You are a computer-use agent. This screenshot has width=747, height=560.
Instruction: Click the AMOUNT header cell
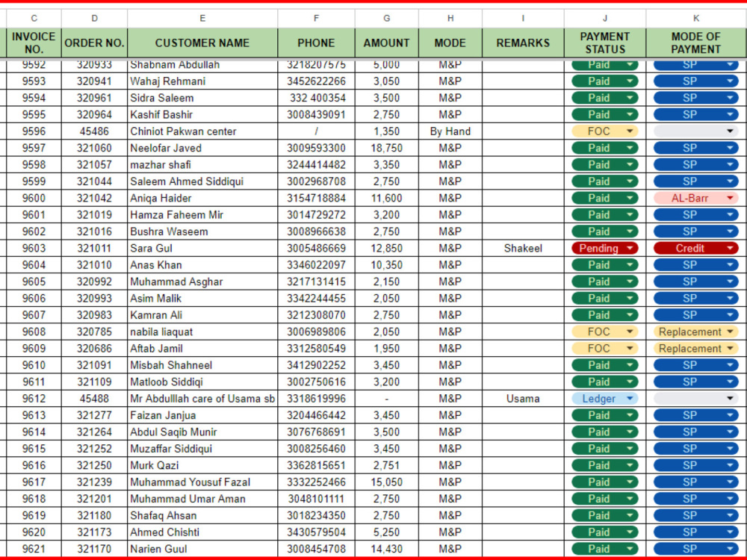click(x=387, y=43)
